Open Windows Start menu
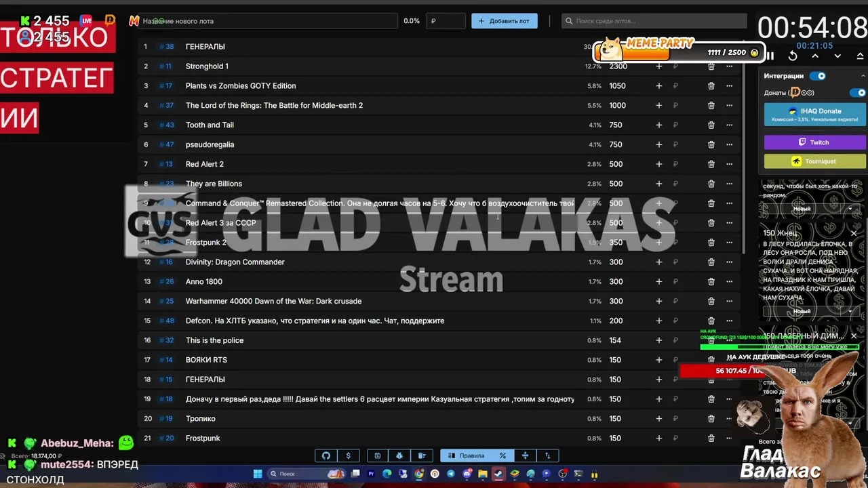Image resolution: width=868 pixels, height=488 pixels. 258,474
